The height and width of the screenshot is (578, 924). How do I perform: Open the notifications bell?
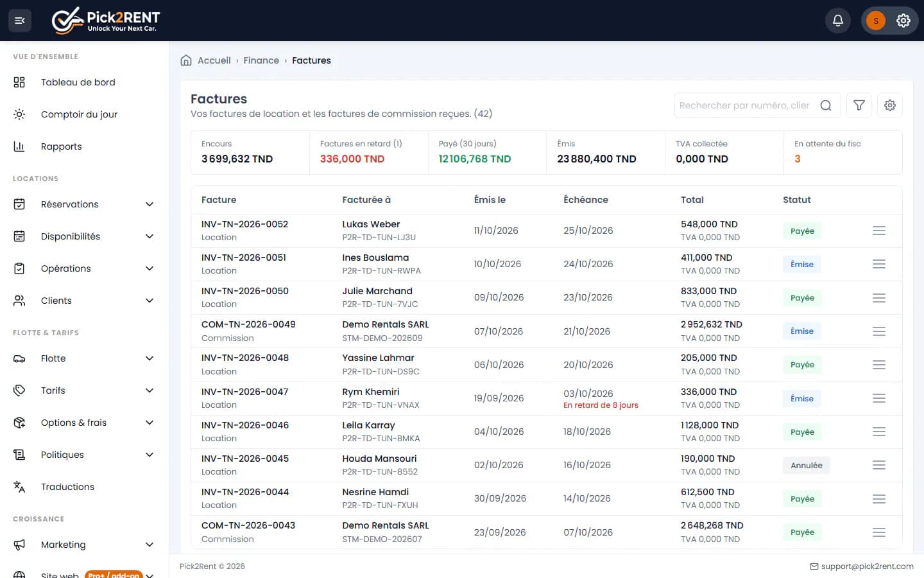coord(838,21)
